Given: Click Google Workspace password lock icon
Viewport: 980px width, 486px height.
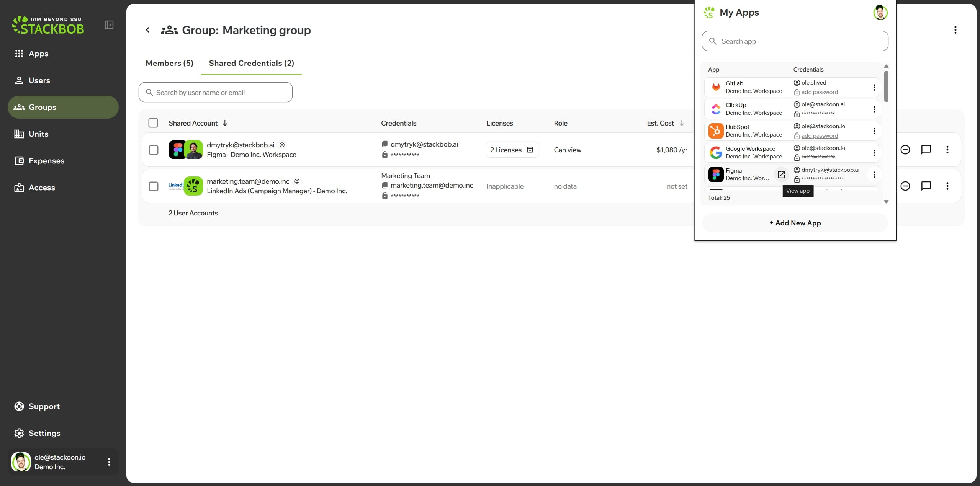Looking at the screenshot, I should pyautogui.click(x=797, y=157).
